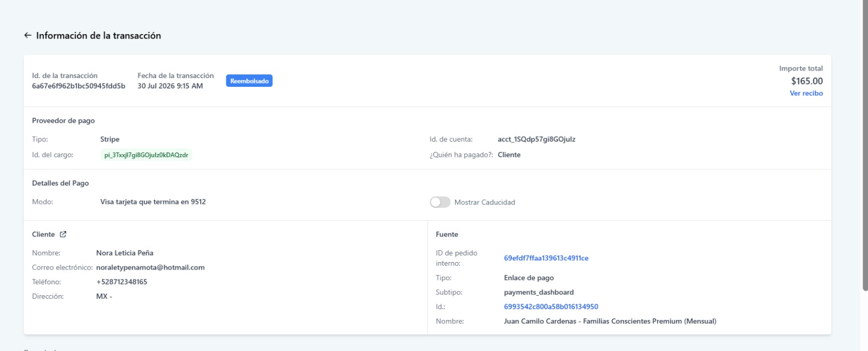868x351 pixels.
Task: Click the name Juan Camilo Cardenas - Familias Conscientes Premium
Action: pyautogui.click(x=610, y=321)
